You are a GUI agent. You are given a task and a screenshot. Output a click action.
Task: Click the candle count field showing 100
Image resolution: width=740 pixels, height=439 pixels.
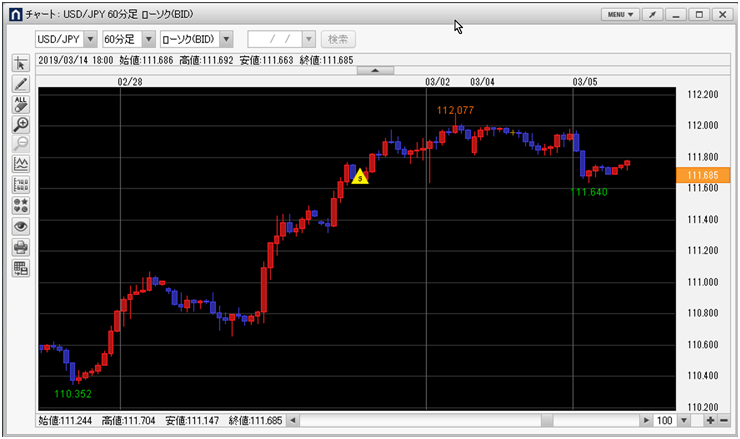pyautogui.click(x=665, y=421)
